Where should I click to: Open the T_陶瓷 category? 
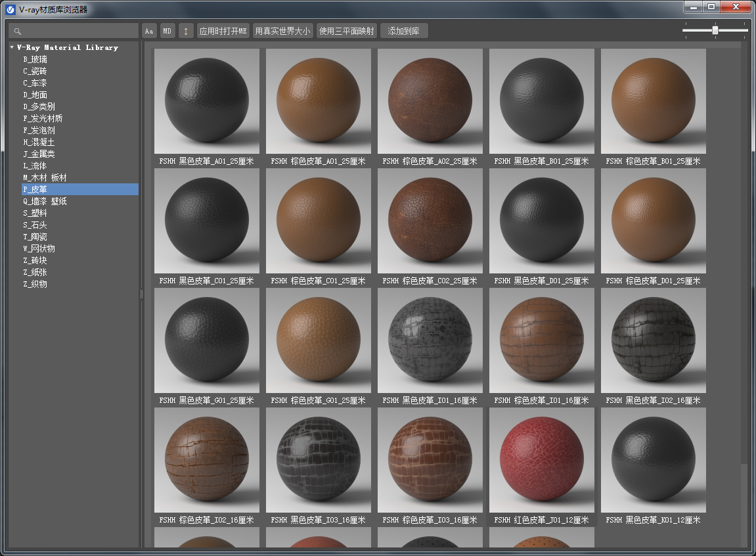pos(35,237)
